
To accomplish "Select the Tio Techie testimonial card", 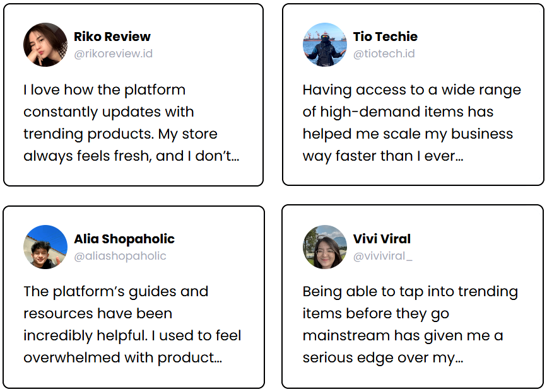I will click(413, 95).
